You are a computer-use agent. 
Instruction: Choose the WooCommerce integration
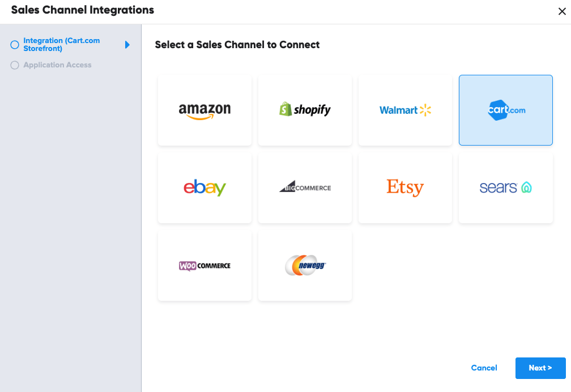[x=204, y=265]
